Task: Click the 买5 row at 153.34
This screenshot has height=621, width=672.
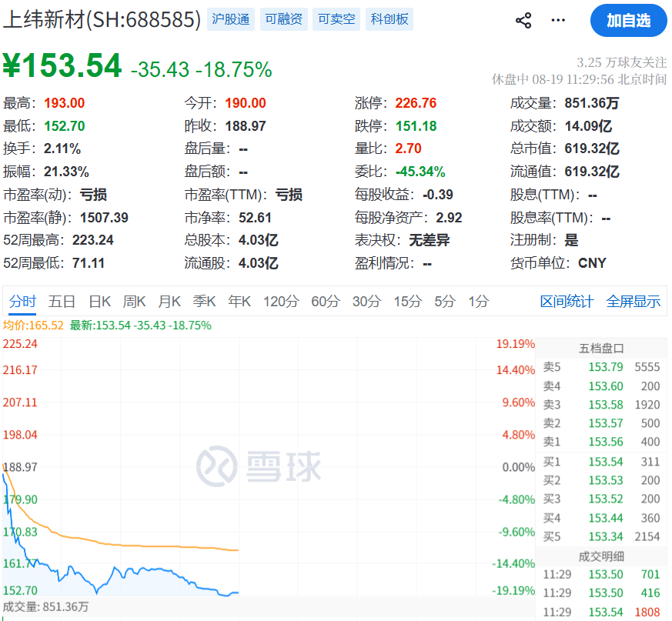Action: pos(601,536)
